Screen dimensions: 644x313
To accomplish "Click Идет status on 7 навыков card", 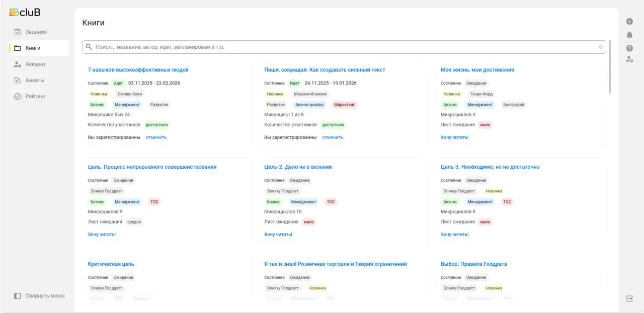I will click(x=118, y=83).
